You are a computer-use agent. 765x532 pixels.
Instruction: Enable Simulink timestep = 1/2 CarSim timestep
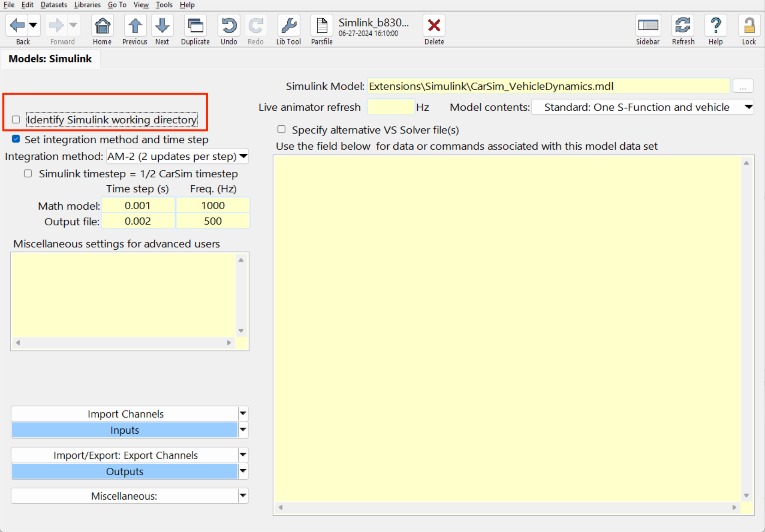point(28,173)
